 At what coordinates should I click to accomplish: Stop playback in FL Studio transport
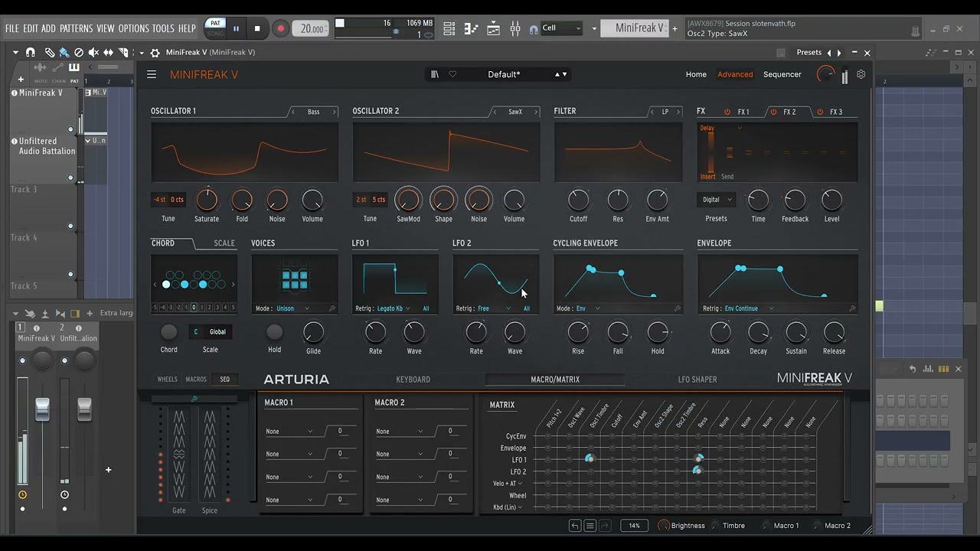click(257, 28)
